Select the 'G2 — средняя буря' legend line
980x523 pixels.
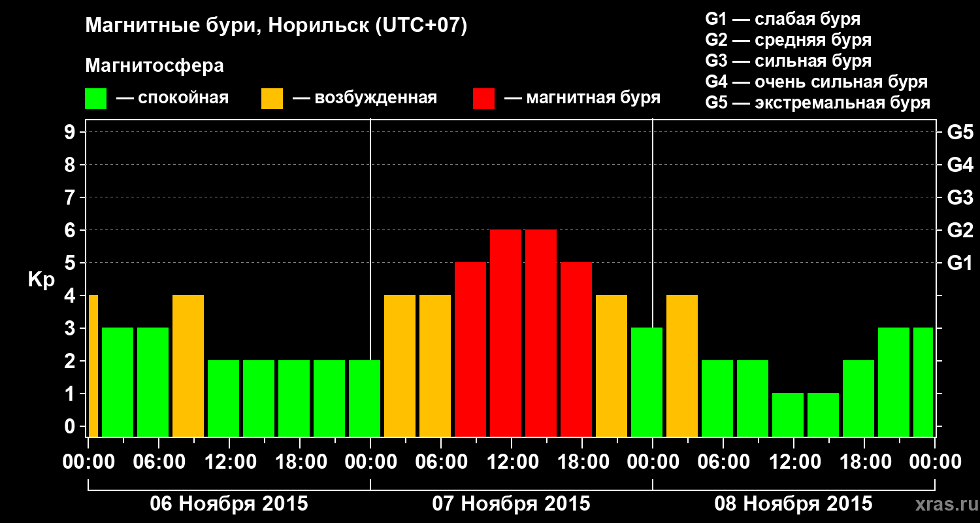pos(788,40)
